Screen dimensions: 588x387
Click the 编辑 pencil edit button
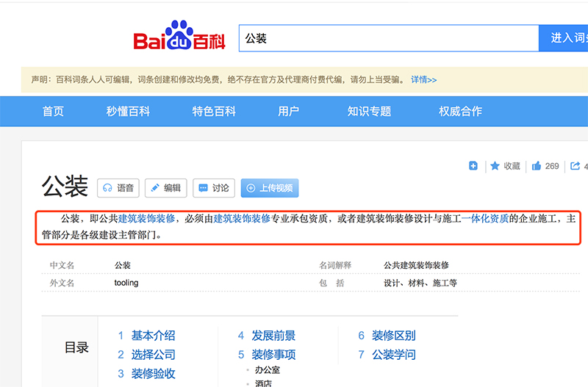click(x=165, y=188)
